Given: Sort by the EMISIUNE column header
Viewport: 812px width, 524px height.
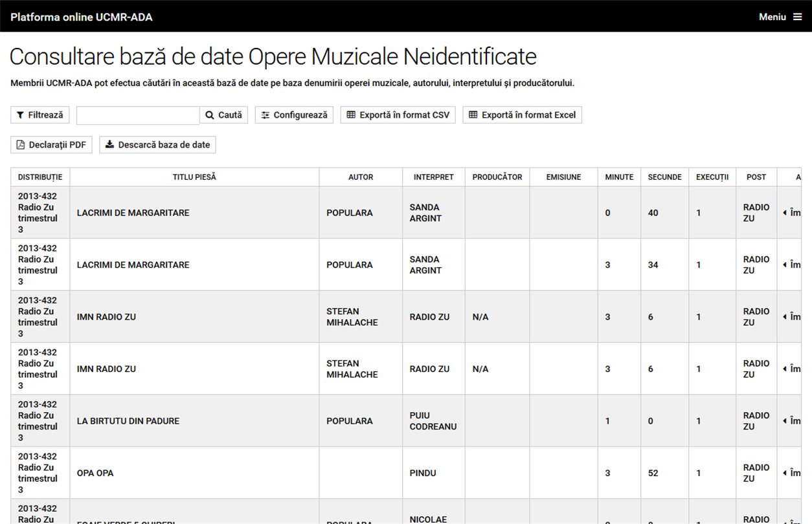Looking at the screenshot, I should pos(563,177).
